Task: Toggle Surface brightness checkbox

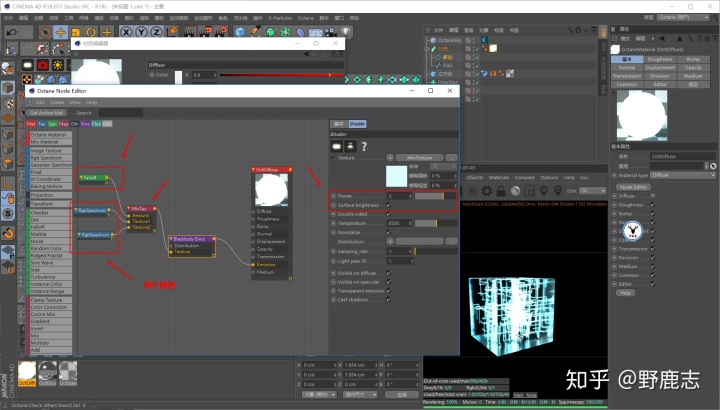Action: [x=389, y=205]
